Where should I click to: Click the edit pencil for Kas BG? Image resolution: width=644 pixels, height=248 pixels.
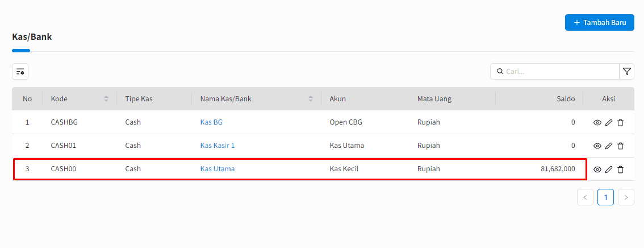pos(609,122)
